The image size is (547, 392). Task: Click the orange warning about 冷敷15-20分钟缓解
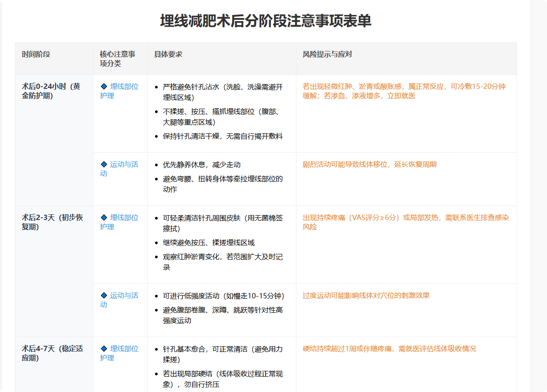[x=403, y=91]
